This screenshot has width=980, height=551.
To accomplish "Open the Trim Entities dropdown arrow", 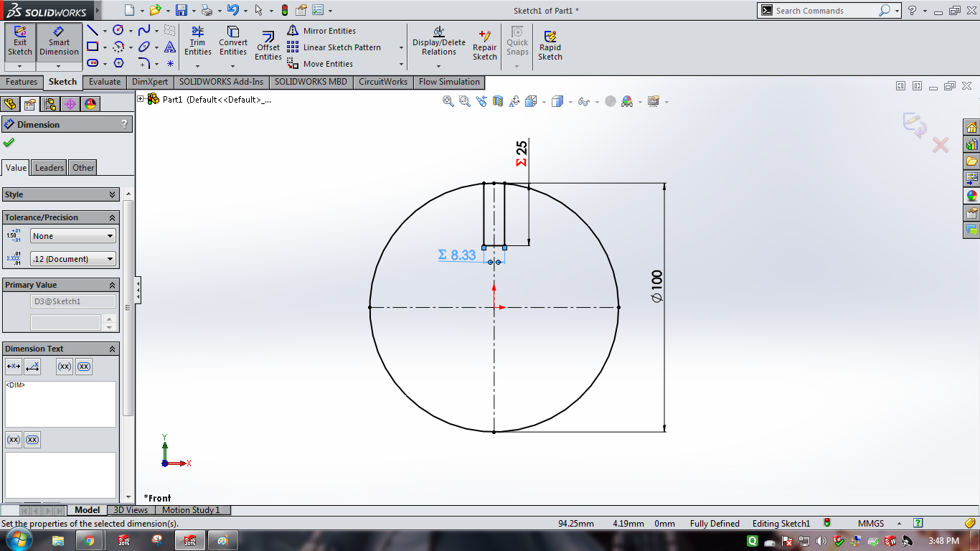I will click(198, 65).
